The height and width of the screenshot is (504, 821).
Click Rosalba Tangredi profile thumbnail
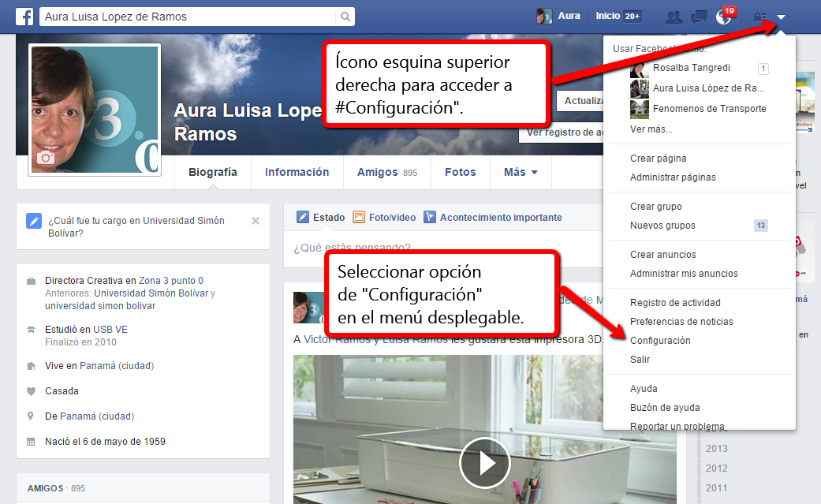pyautogui.click(x=640, y=68)
